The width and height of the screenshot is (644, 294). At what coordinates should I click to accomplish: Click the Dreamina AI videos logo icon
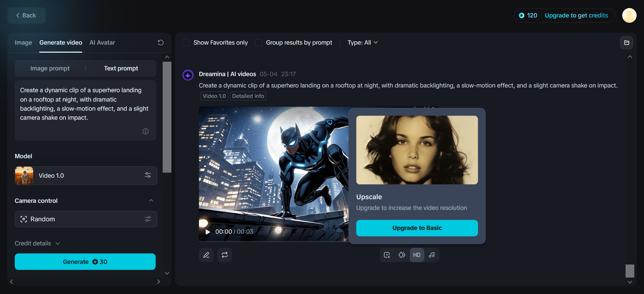point(188,75)
